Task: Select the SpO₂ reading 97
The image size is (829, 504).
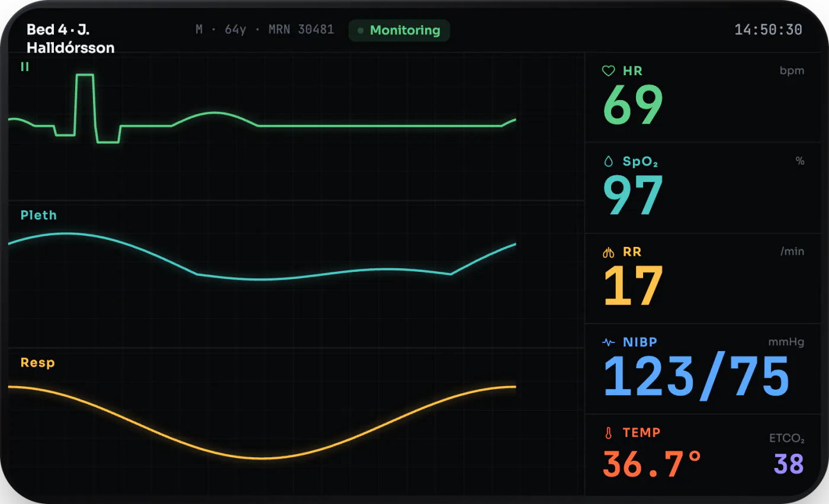Action: click(633, 196)
